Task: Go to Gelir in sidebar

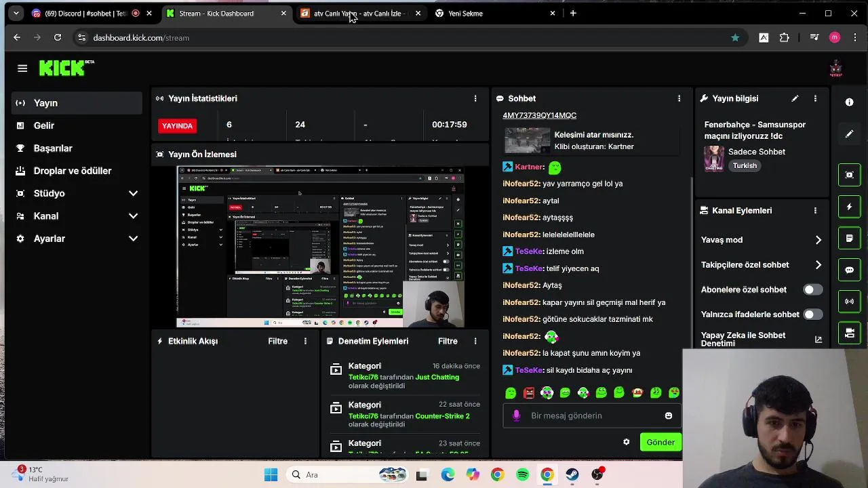Action: (77, 125)
